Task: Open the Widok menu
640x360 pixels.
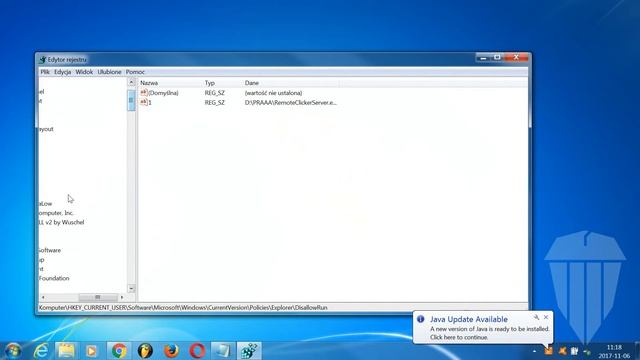Action: coord(84,72)
